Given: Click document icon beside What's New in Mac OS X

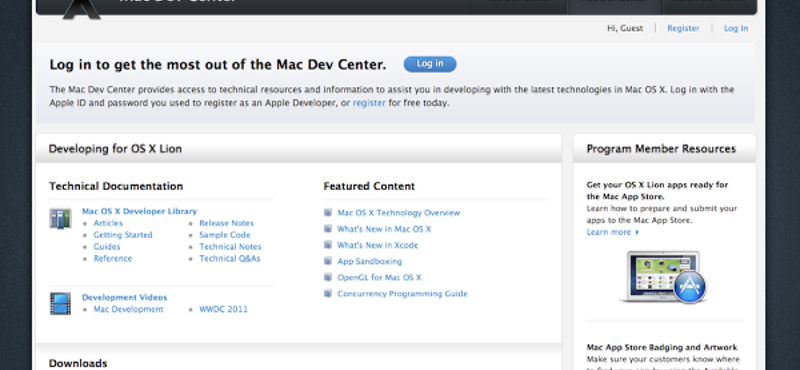Looking at the screenshot, I should (x=328, y=229).
